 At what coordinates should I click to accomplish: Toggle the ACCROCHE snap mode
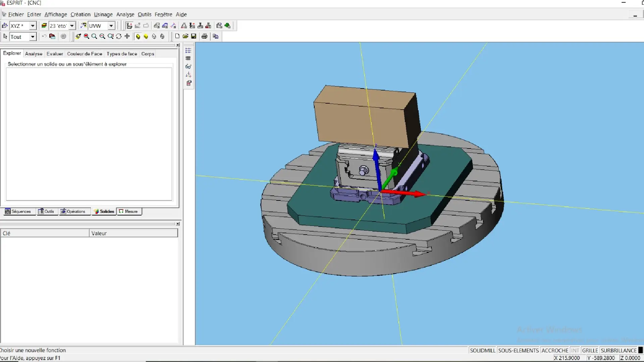click(555, 350)
